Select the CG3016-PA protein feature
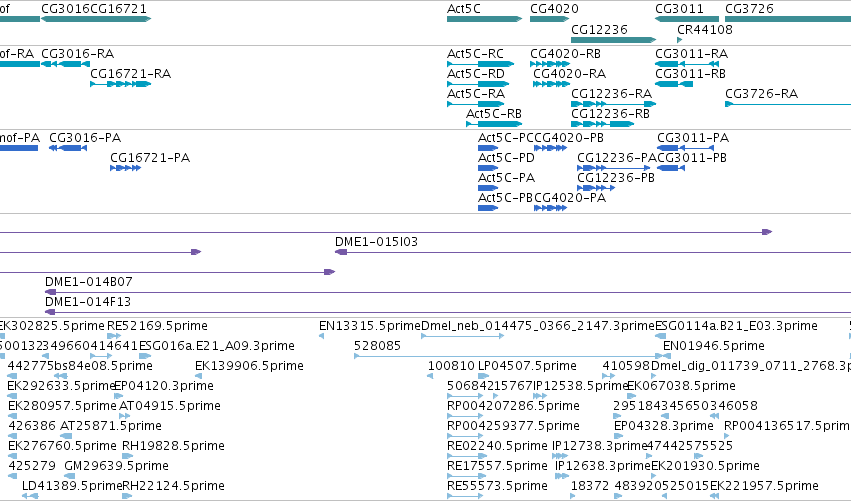The height and width of the screenshot is (501, 851). [x=68, y=148]
